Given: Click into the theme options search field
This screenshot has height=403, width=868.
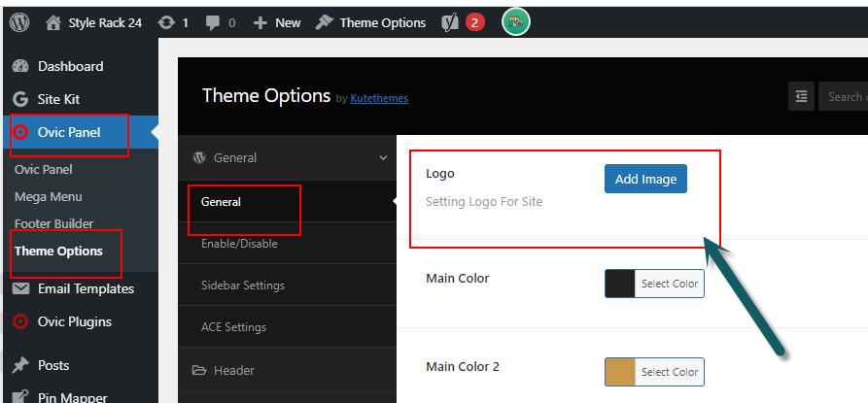Looking at the screenshot, I should pyautogui.click(x=843, y=97).
